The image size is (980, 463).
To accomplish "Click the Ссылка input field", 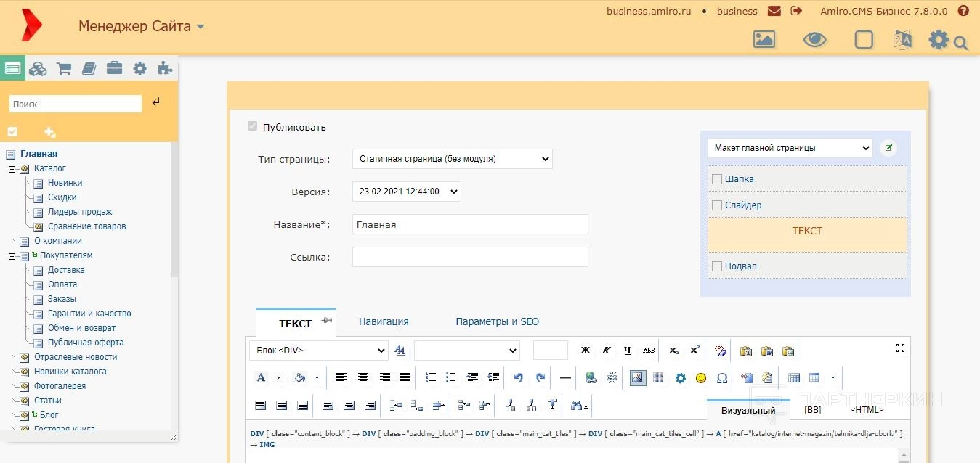I will click(x=469, y=257).
